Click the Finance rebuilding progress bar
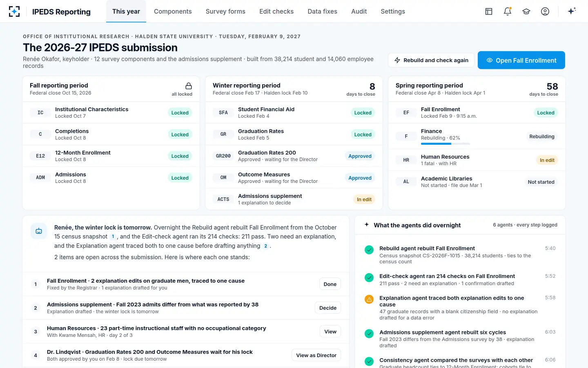Image resolution: width=588 pixels, height=368 pixels. coord(445,144)
